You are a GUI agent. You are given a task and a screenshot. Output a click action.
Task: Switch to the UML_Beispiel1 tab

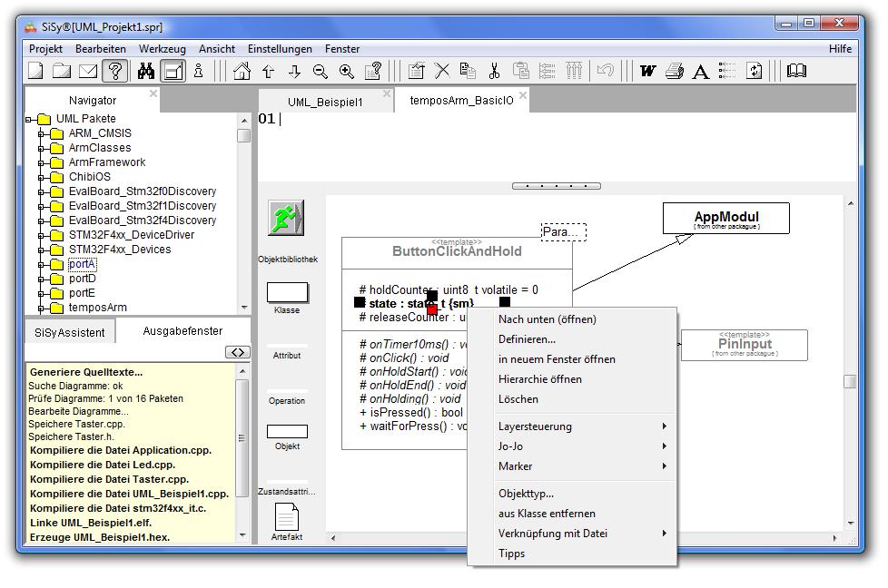tap(325, 102)
